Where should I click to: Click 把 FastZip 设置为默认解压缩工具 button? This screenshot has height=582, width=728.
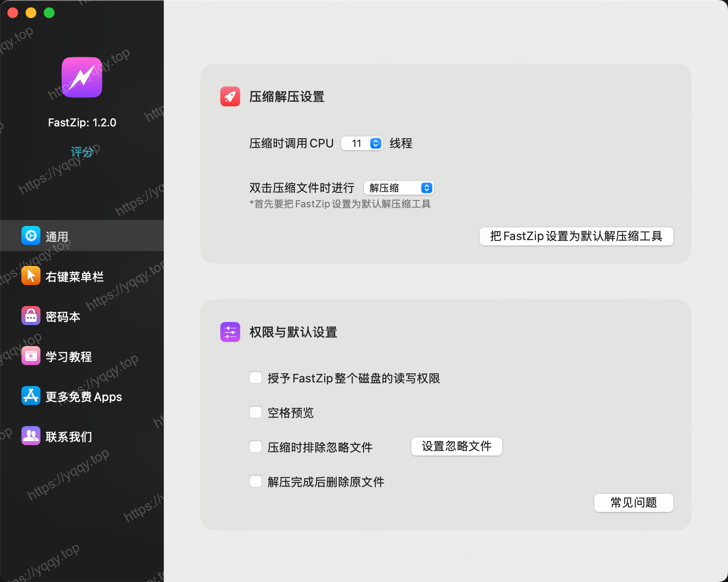click(x=576, y=236)
